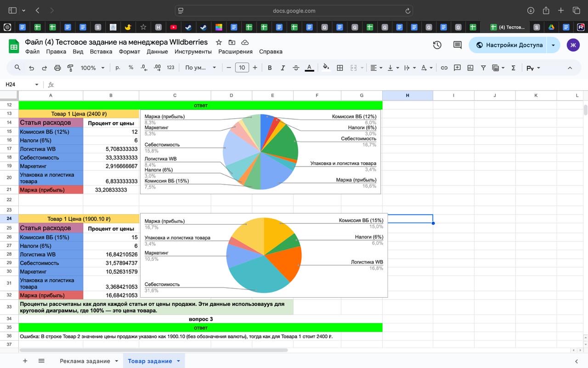
Task: Format the cell as percent
Action: coord(131,68)
